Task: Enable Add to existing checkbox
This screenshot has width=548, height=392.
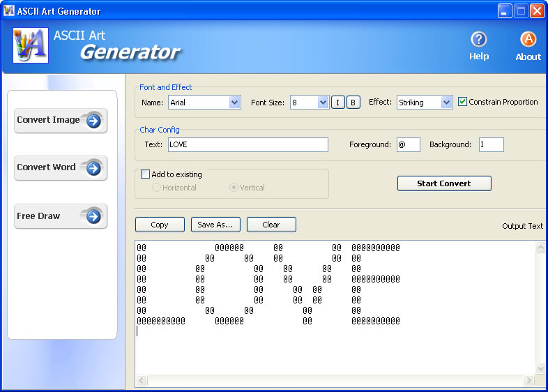Action: [145, 174]
